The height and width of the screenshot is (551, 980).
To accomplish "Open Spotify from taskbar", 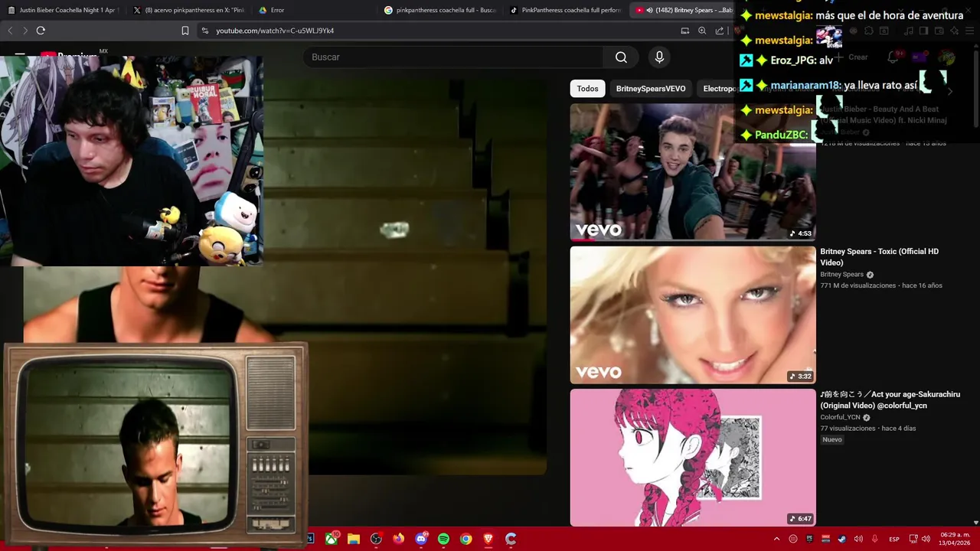I will (443, 539).
